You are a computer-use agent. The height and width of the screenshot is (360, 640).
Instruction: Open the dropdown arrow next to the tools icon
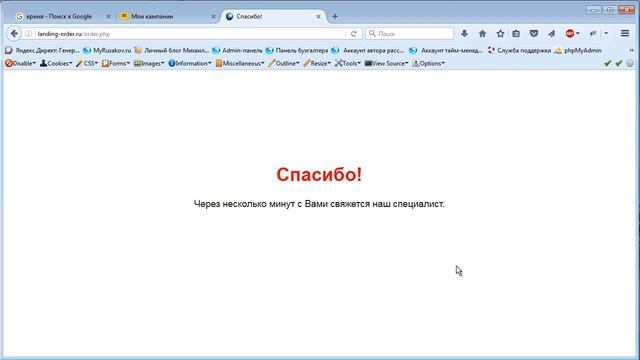(606, 33)
